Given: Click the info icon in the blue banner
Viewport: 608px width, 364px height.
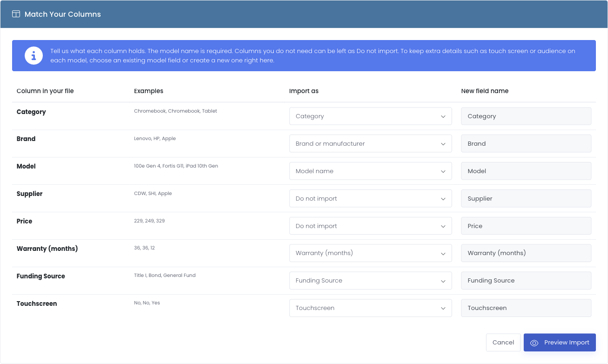Looking at the screenshot, I should pos(34,56).
